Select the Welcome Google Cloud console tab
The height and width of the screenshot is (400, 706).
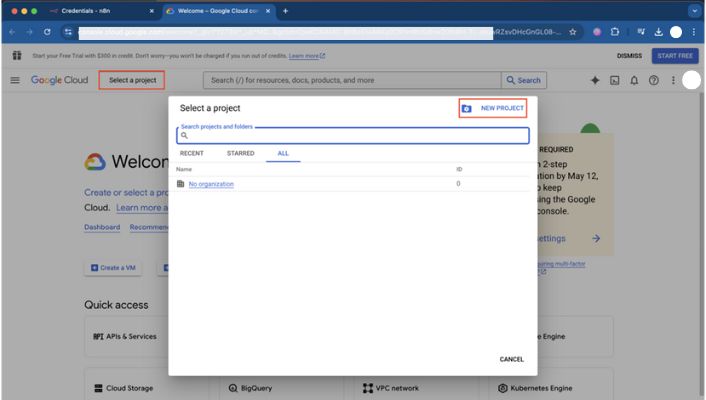(217, 11)
